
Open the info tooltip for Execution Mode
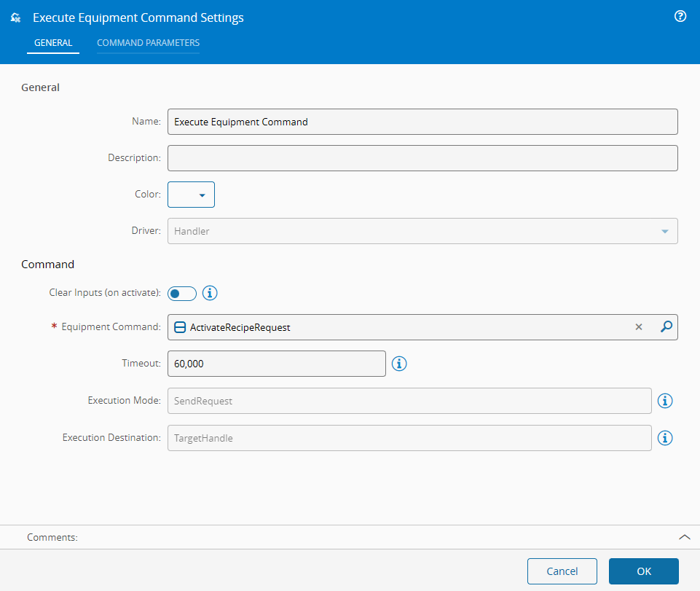point(664,401)
